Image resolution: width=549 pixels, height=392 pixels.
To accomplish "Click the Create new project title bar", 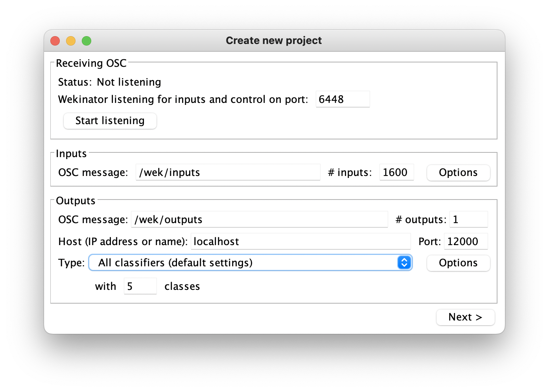I will [x=274, y=40].
